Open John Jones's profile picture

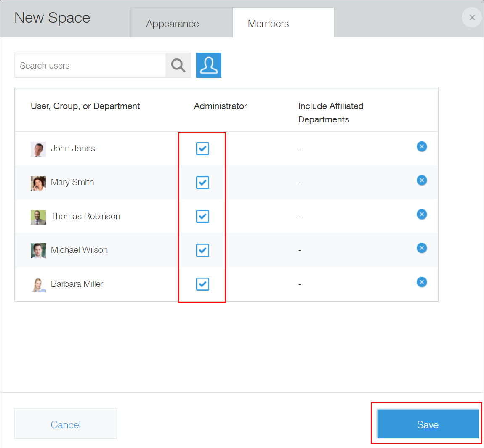[x=38, y=148]
